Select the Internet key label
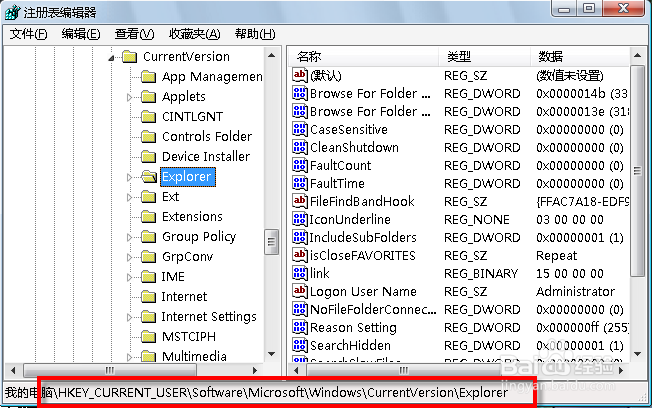The image size is (652, 408). pos(184,297)
